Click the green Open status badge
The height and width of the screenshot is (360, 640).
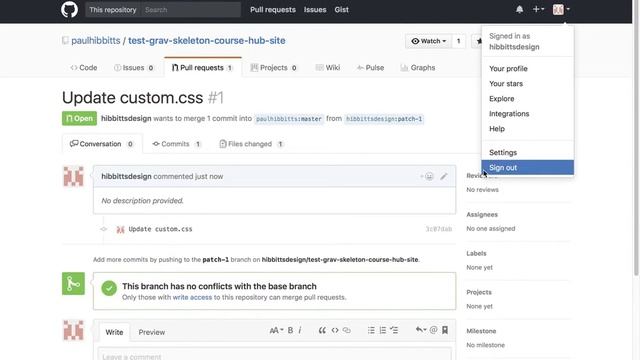click(79, 118)
